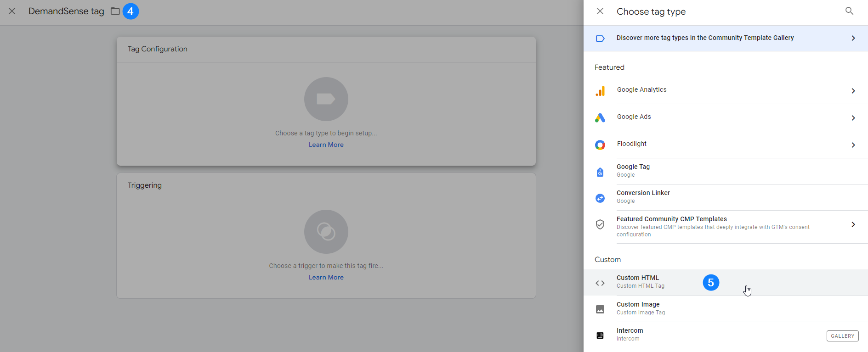Click the folder icon beside tag name
The height and width of the screenshot is (352, 868).
pos(115,11)
